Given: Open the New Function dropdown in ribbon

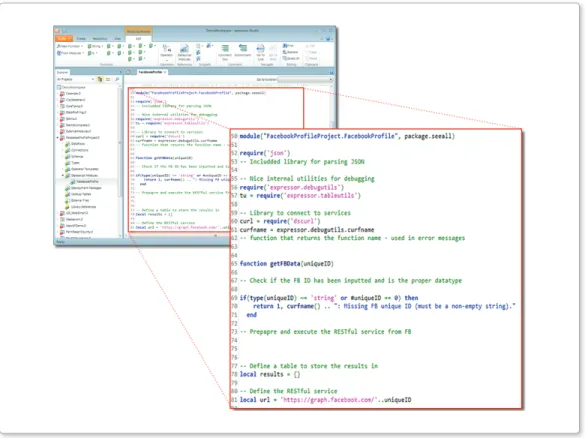Looking at the screenshot, I should [x=69, y=46].
